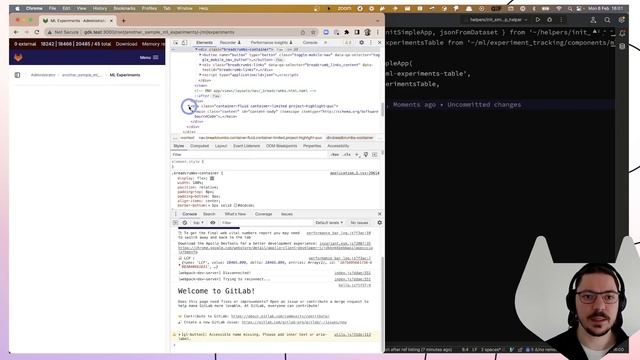This screenshot has width=640, height=360.
Task: Toggle the computed styles sidebar icon
Action: click(375, 155)
